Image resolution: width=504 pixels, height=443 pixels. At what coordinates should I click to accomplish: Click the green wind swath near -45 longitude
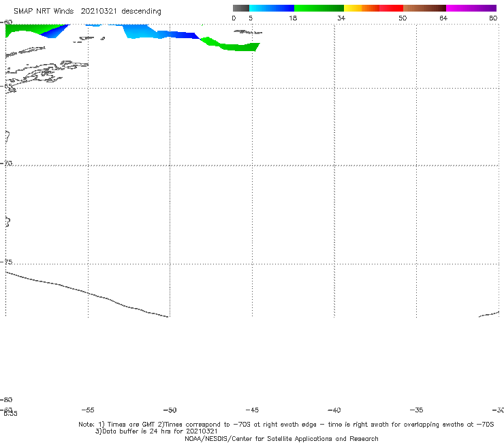(x=235, y=46)
